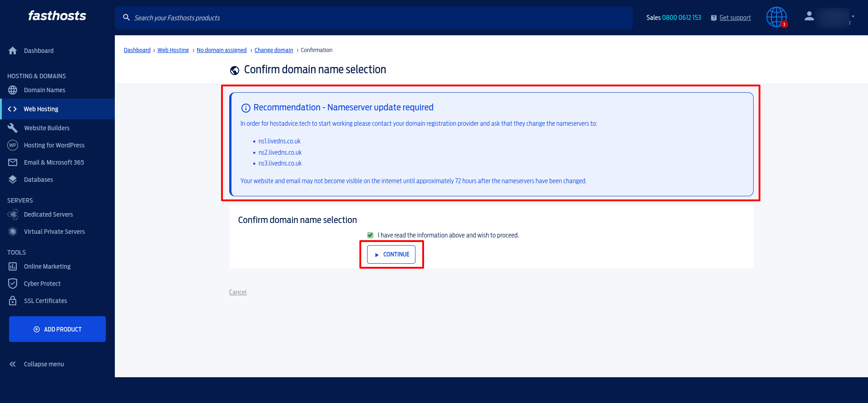The image size is (868, 403).
Task: Click the Dedicated Servers icon
Action: [13, 214]
